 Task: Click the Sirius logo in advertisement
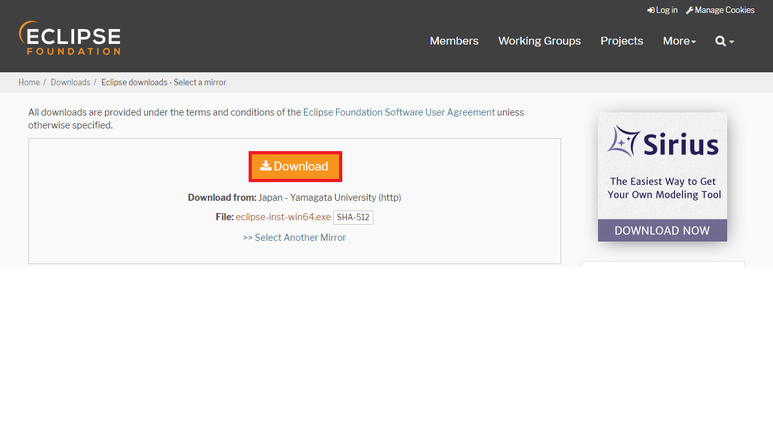pyautogui.click(x=663, y=142)
